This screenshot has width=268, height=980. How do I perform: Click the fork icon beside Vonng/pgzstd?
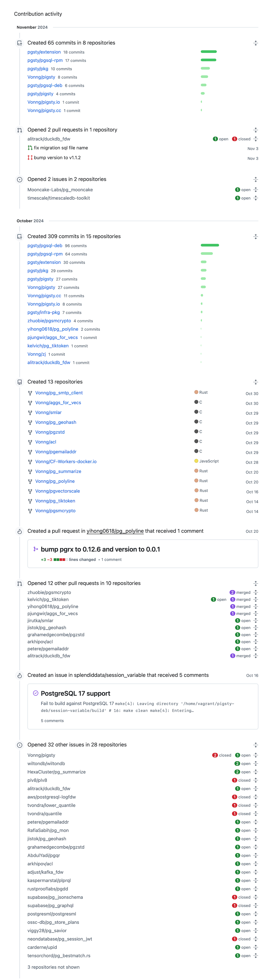click(30, 433)
